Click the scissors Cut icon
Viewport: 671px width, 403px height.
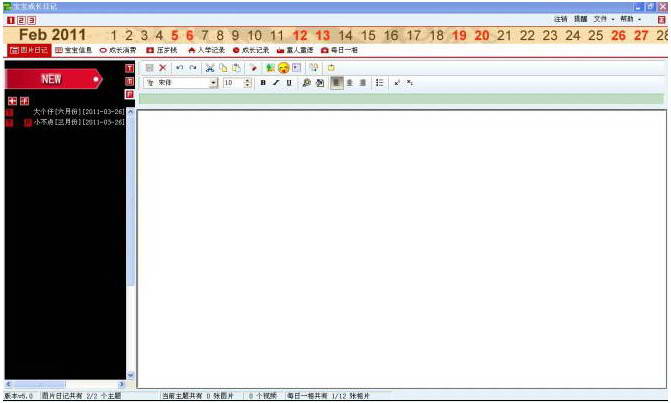pyautogui.click(x=210, y=68)
